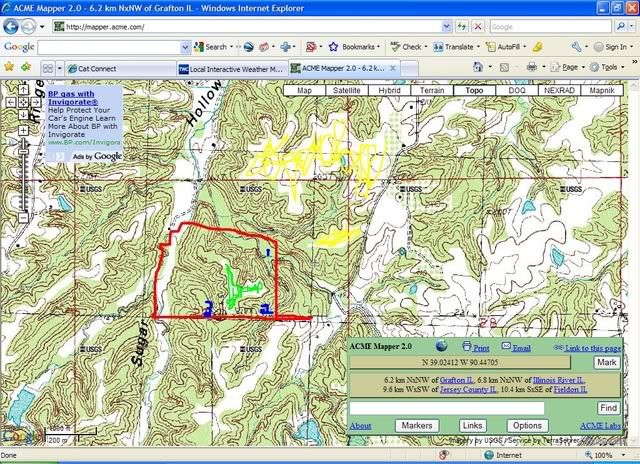Click the Translate toolbar button
640x464 pixels.
454,47
